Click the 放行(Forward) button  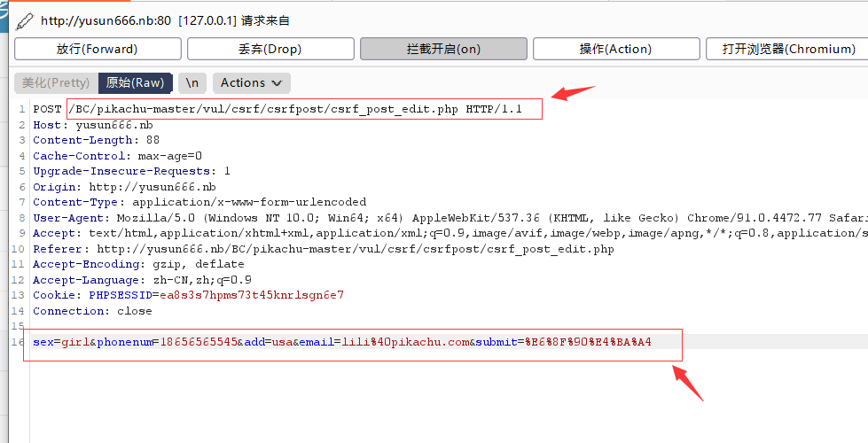[98, 49]
